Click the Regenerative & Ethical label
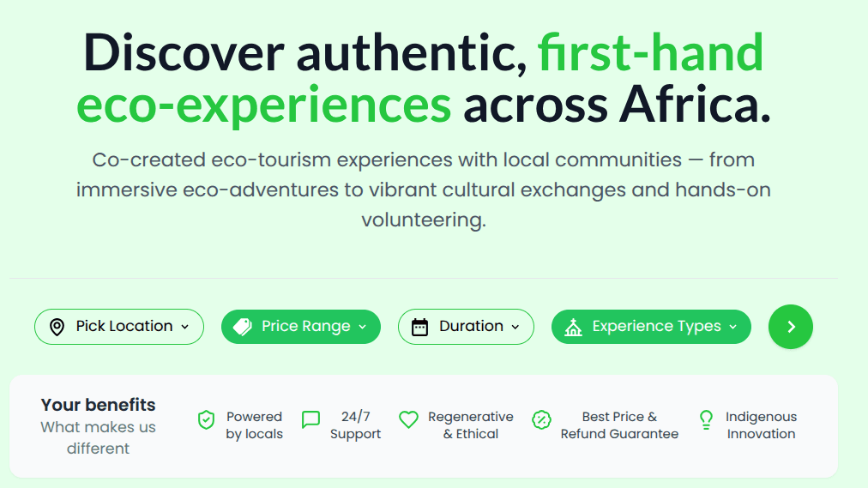Screen dimensions: 868x488 click(x=470, y=425)
